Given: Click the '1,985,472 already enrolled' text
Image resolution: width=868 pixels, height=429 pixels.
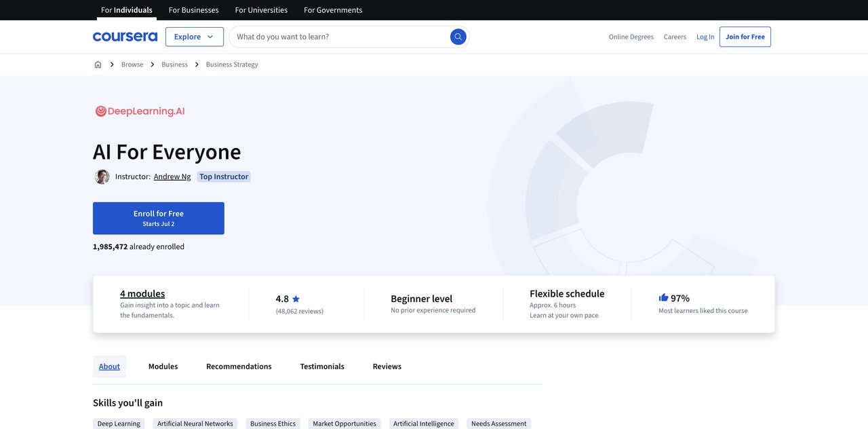Looking at the screenshot, I should (138, 246).
